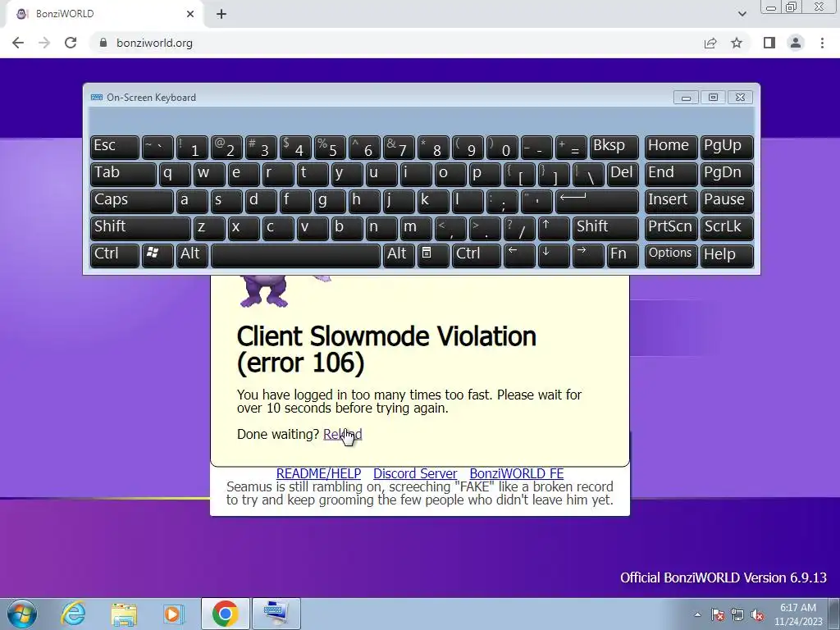Launch Internet Explorer from taskbar
The image size is (840, 630).
73,614
